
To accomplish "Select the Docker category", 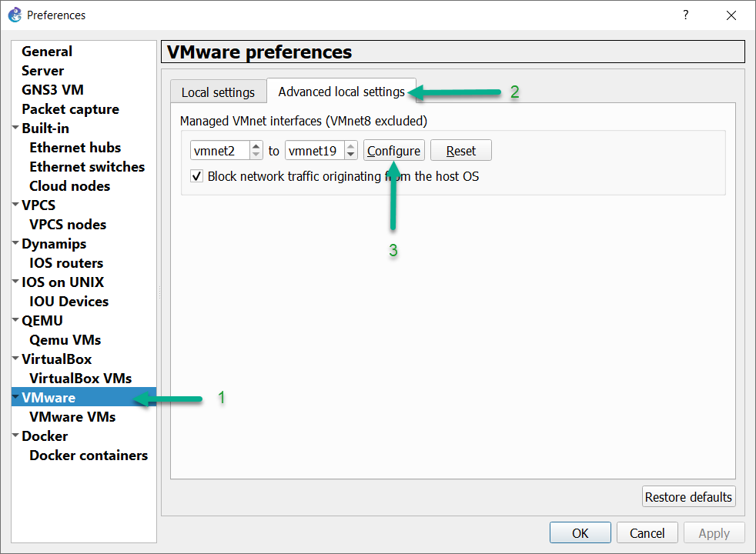I will click(45, 436).
